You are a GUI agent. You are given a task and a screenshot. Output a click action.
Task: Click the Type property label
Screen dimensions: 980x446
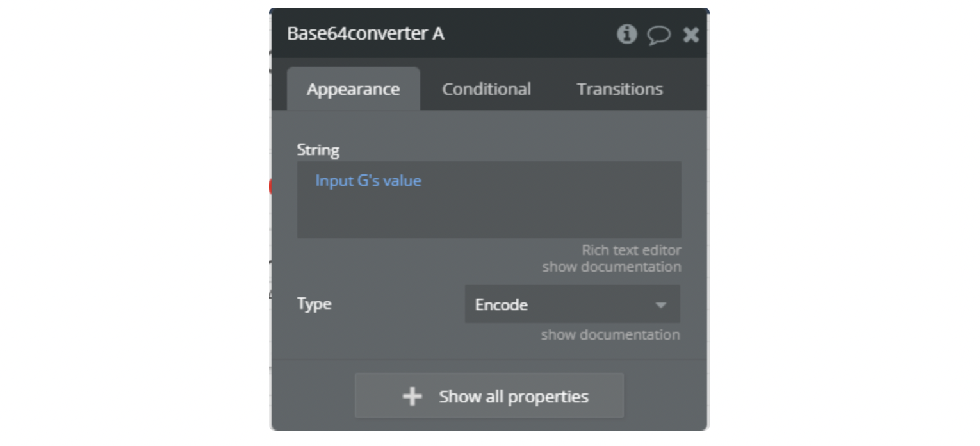(x=314, y=304)
